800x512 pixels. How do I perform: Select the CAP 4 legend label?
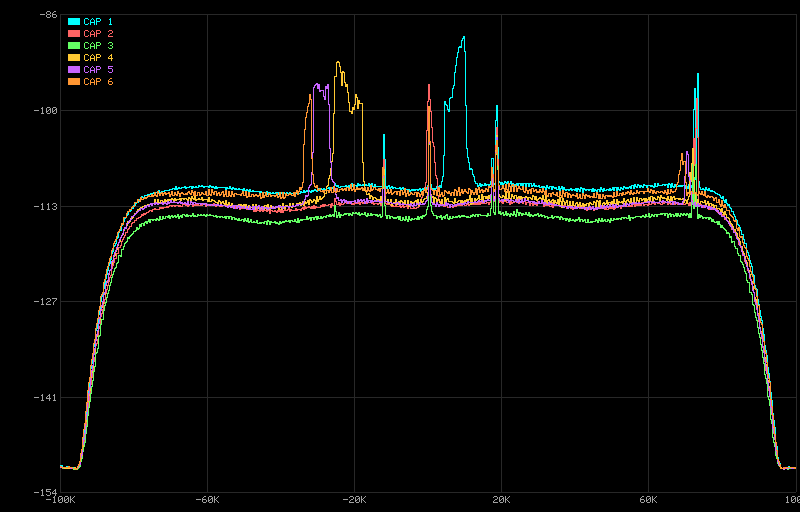[x=98, y=58]
